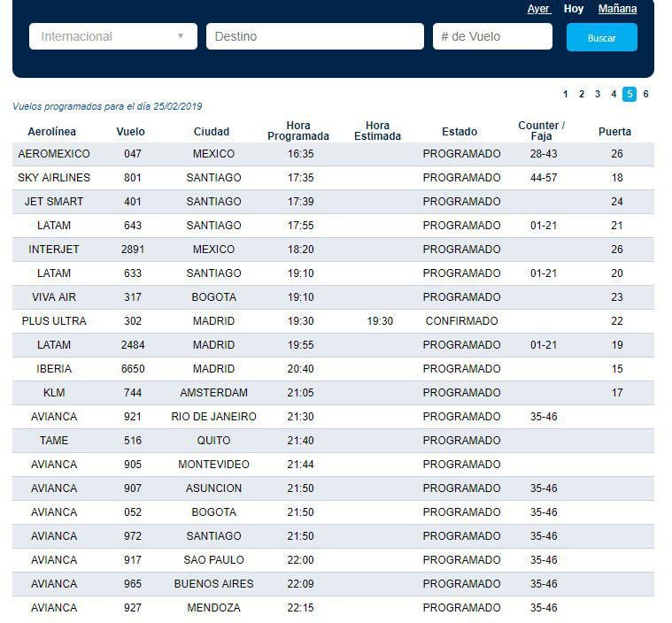Click the Destino input field
The image size is (672, 623).
coord(314,36)
